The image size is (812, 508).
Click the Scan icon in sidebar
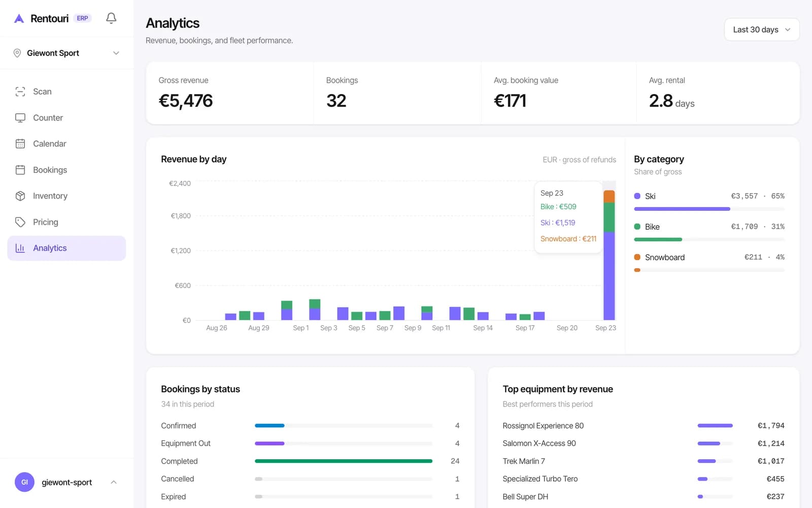pos(20,91)
